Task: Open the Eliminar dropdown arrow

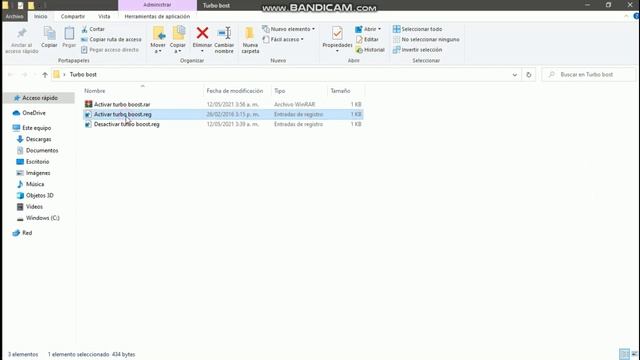Action: pos(202,51)
